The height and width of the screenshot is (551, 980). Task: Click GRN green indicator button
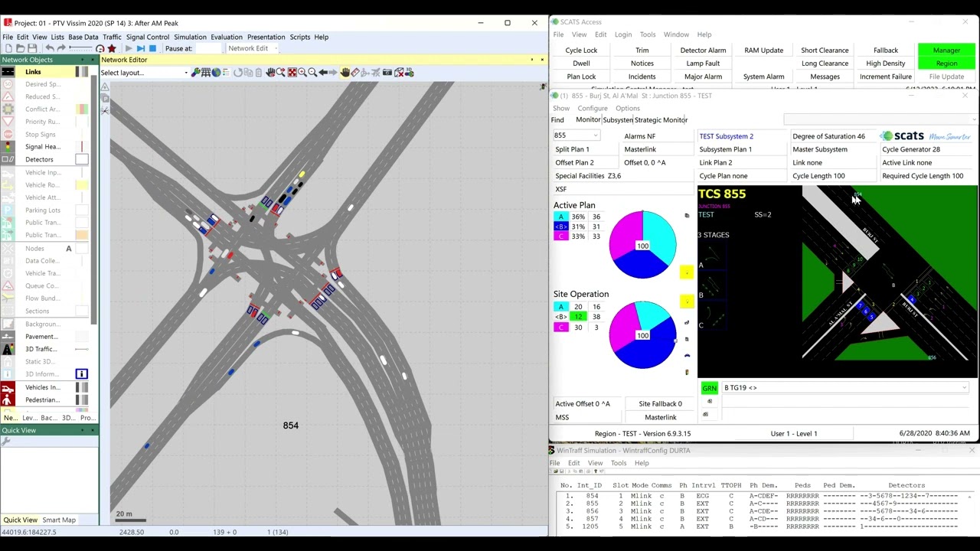tap(709, 388)
